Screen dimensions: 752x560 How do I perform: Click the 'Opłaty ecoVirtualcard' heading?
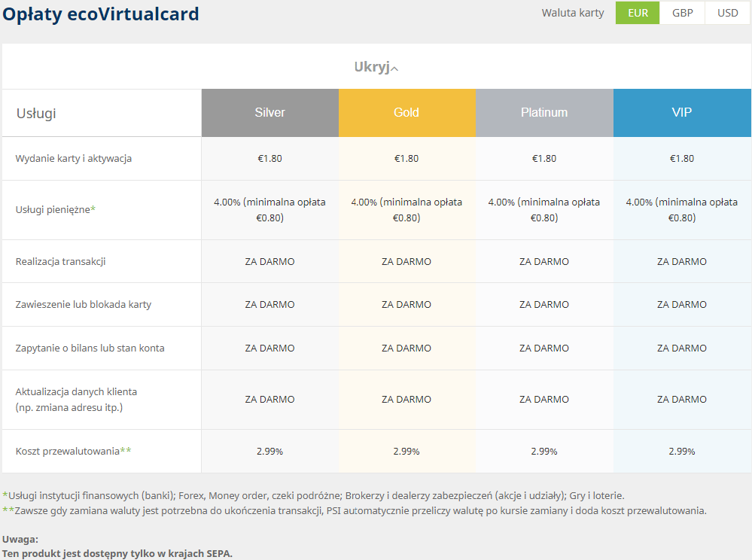tap(101, 14)
